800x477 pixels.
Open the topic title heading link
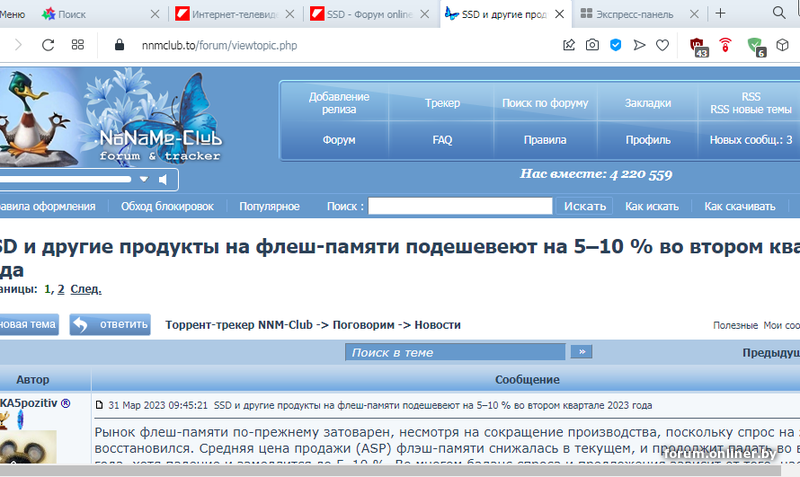(399, 258)
